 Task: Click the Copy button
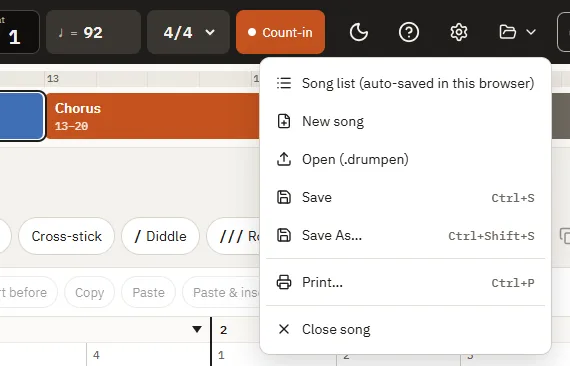[89, 292]
